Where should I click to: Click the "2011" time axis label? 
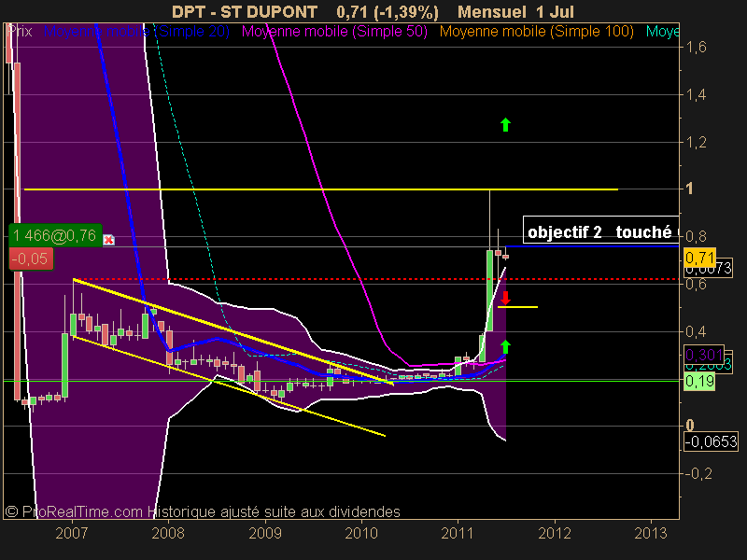point(458,533)
